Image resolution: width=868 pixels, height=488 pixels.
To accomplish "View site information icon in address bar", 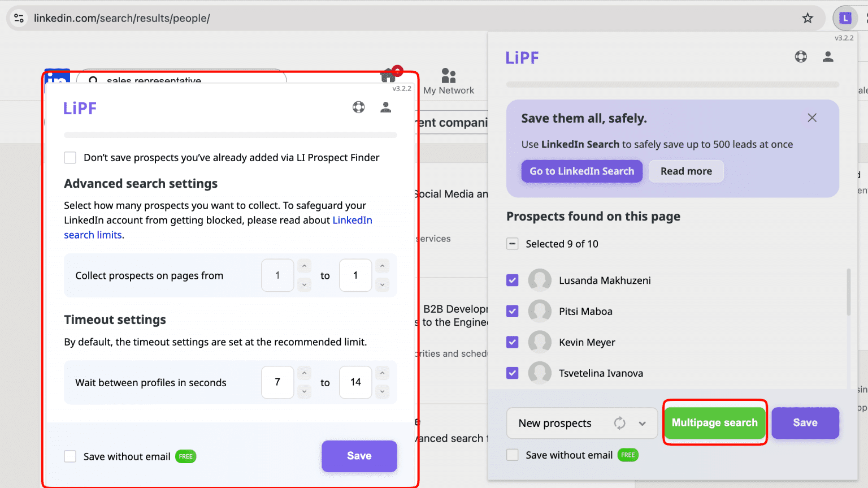I will point(19,18).
